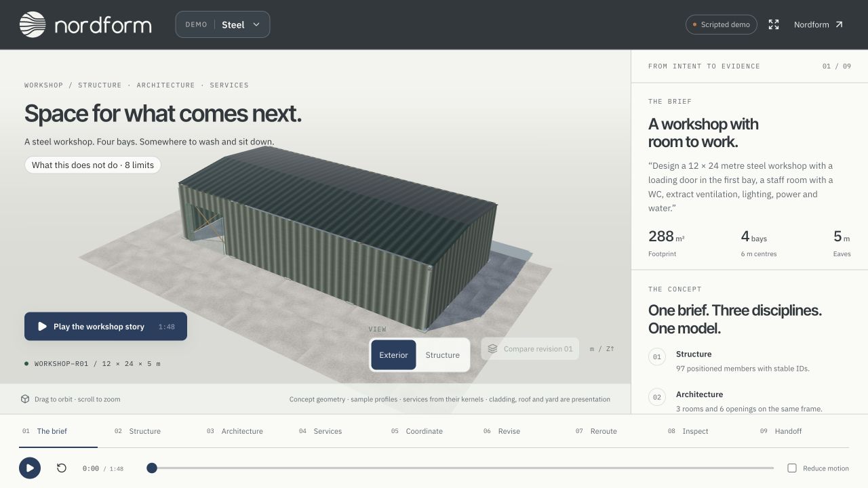Click Play the workshop story button
Screen dimensions: 868x488
(106, 327)
